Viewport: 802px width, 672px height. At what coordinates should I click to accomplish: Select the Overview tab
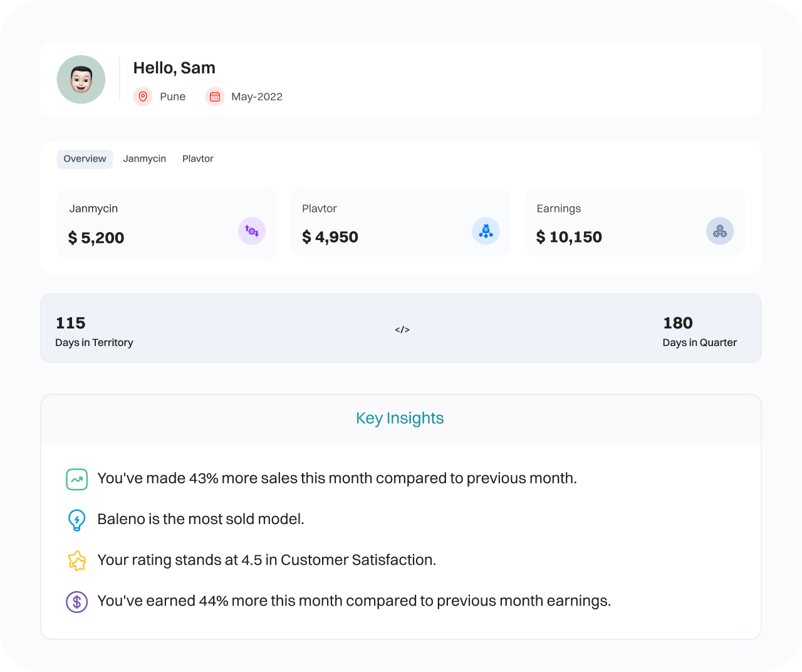(x=85, y=159)
